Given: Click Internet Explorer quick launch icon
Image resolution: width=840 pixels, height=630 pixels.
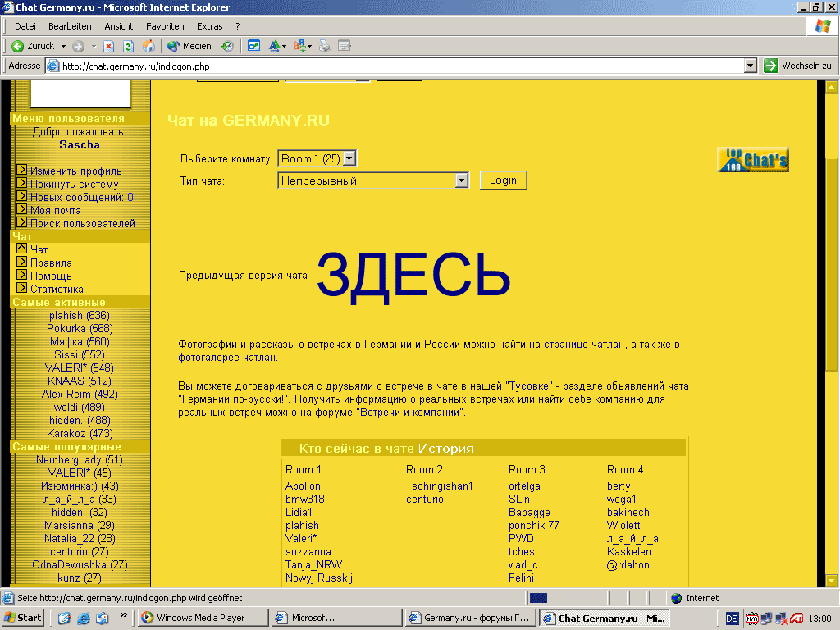Looking at the screenshot, I should (x=83, y=618).
